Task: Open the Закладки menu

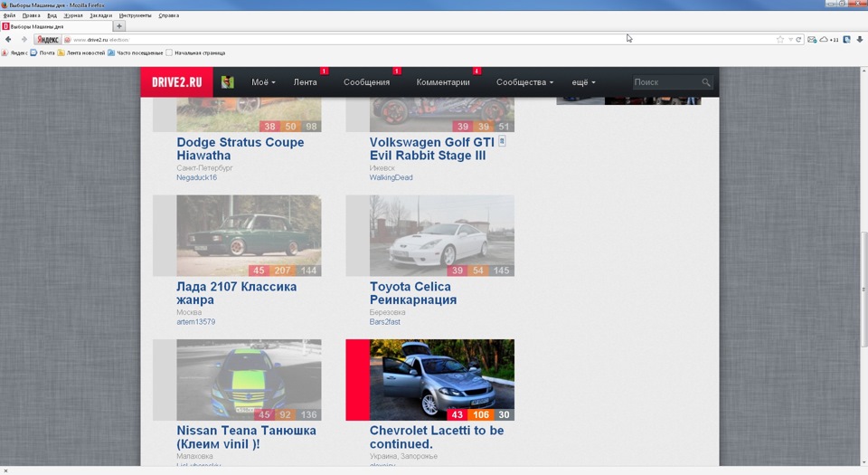Action: 100,15
